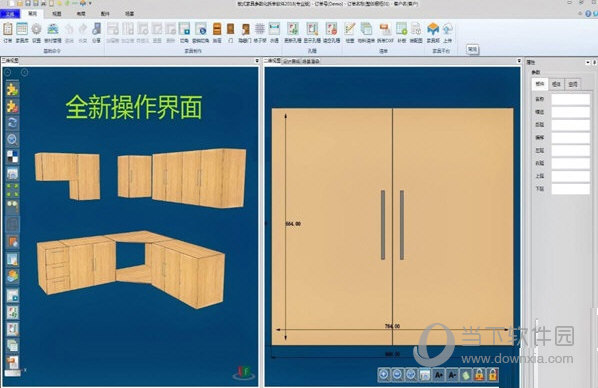The height and width of the screenshot is (388, 598).
Task: Click the 常用 tooltip button below ribbon
Action: (x=473, y=50)
